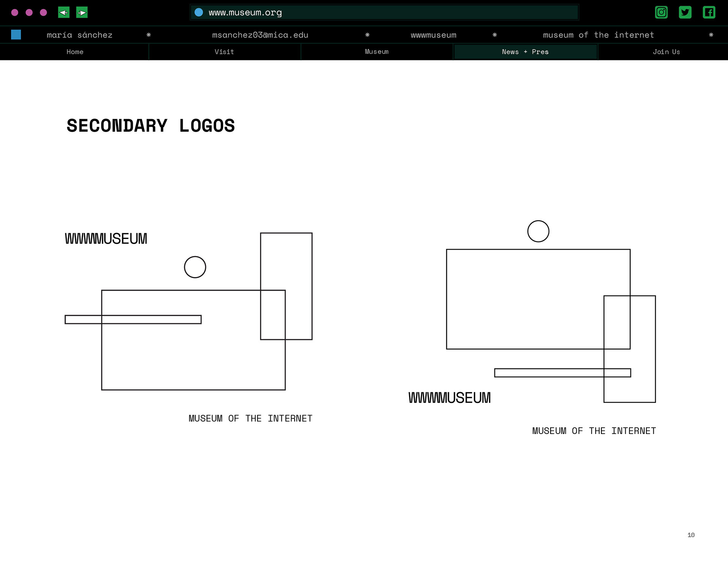This screenshot has height=563, width=728.
Task: Open the Home tab
Action: click(x=75, y=52)
